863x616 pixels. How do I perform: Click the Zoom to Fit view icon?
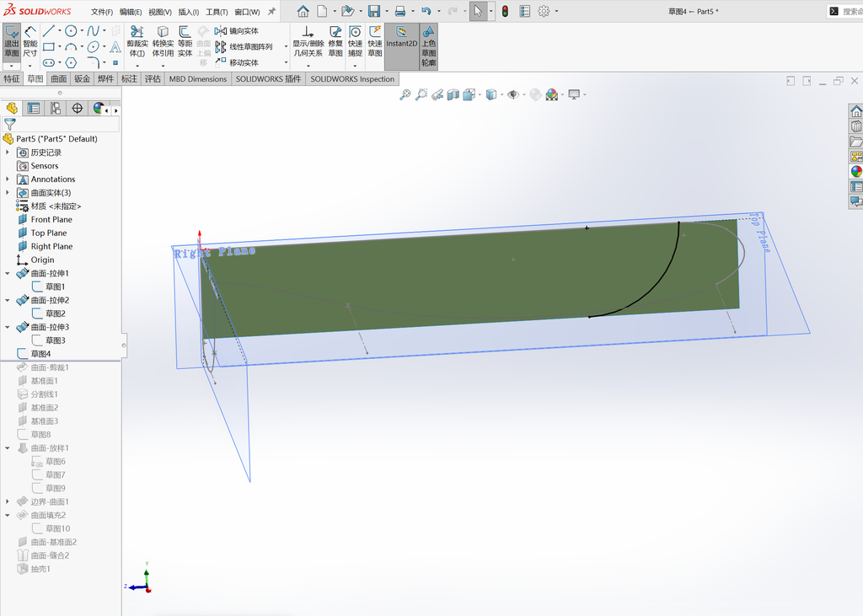[x=405, y=94]
